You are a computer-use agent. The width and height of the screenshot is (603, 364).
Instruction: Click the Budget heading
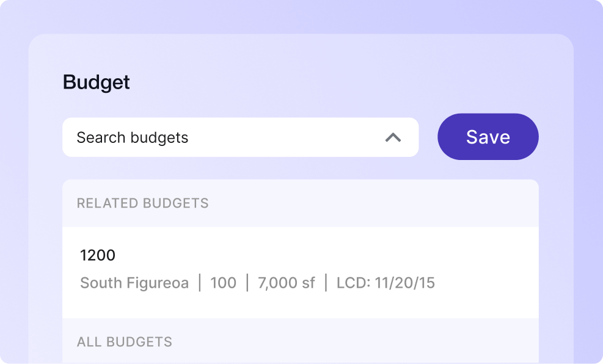pos(97,82)
